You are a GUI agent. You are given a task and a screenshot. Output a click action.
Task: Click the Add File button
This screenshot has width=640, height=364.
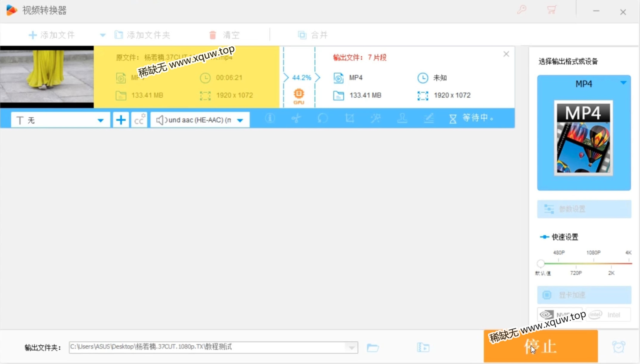tap(51, 35)
